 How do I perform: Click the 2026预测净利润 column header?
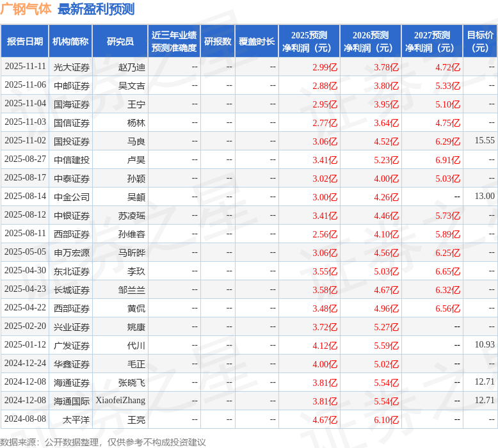point(371,41)
